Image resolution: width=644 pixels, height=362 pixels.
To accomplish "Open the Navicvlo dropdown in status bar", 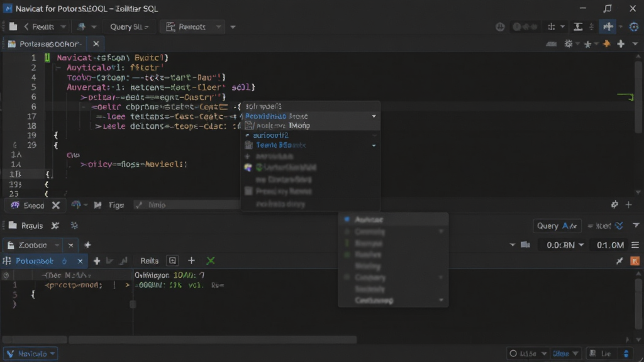I will [x=31, y=353].
